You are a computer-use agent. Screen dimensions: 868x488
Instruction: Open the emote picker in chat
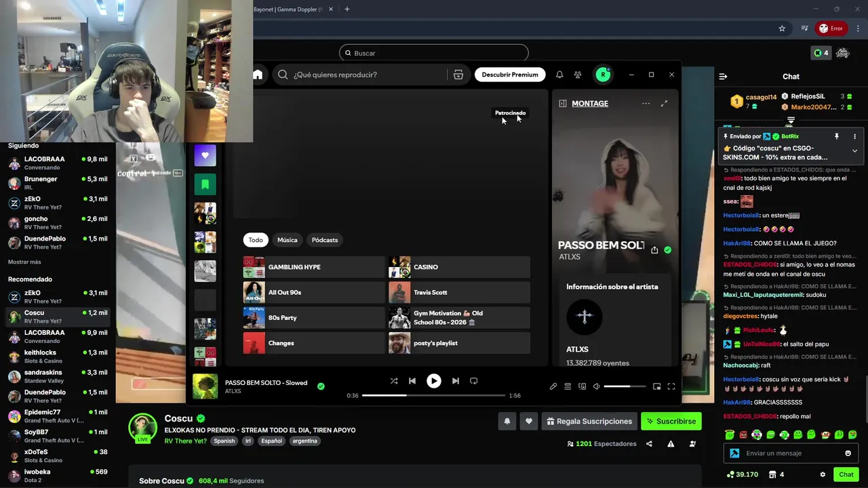coord(848,453)
